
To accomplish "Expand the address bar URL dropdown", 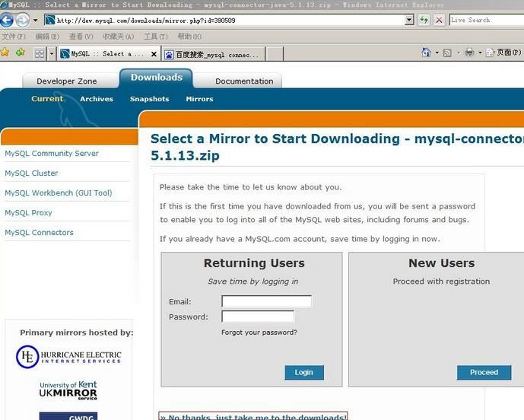I will [x=409, y=20].
